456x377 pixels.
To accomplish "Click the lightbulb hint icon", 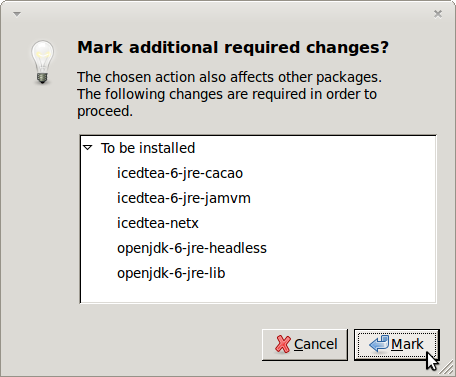I will coord(42,62).
